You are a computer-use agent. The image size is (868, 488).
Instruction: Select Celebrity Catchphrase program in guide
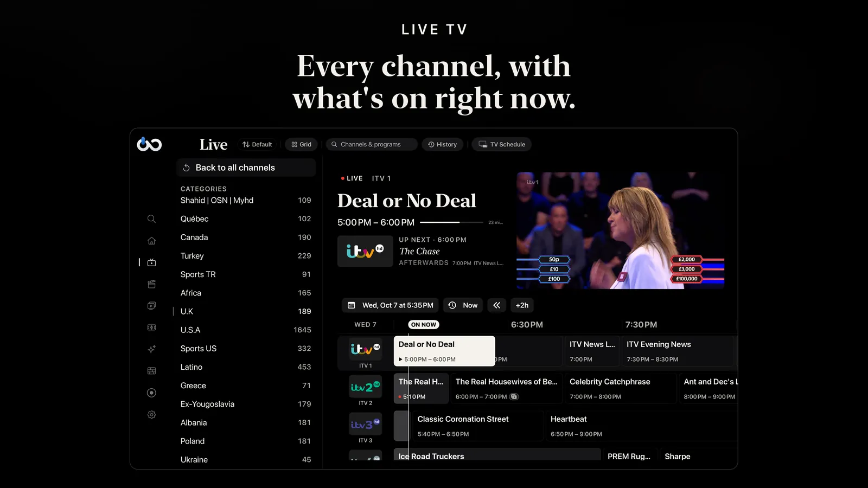click(x=620, y=388)
